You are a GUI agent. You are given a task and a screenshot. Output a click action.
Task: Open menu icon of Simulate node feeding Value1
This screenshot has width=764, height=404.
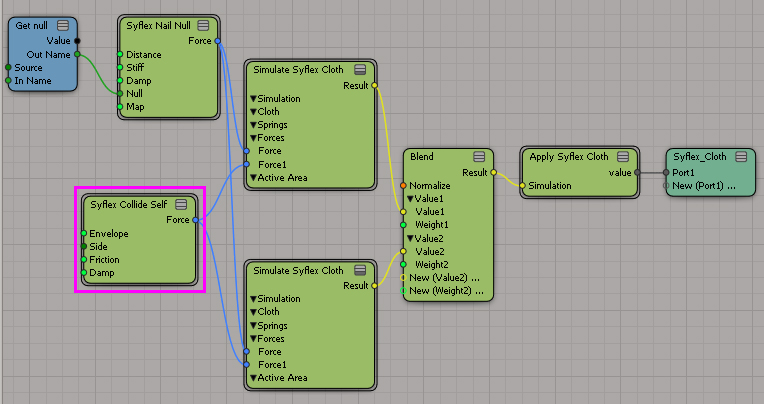(360, 69)
